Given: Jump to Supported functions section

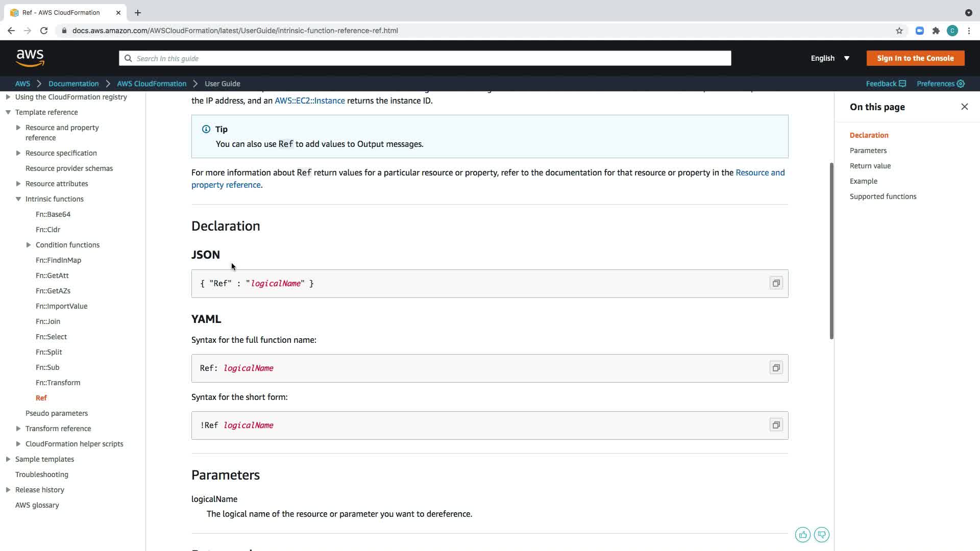Looking at the screenshot, I should tap(883, 196).
